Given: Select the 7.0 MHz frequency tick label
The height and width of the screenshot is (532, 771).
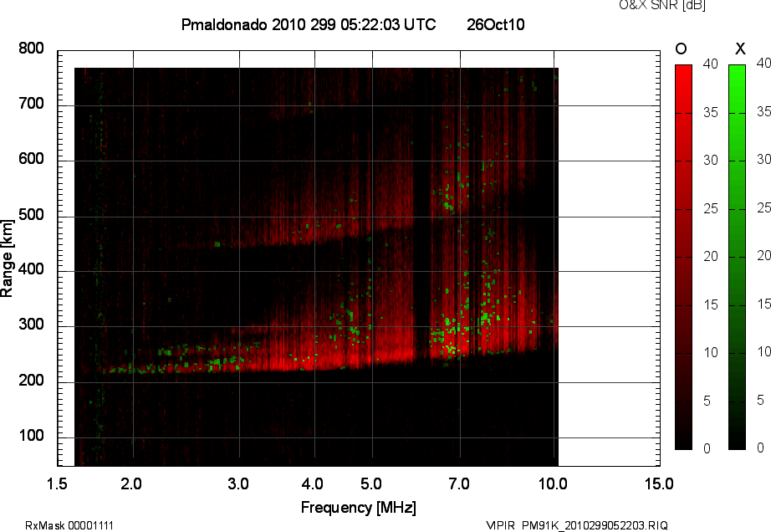Looking at the screenshot, I should click(459, 483).
